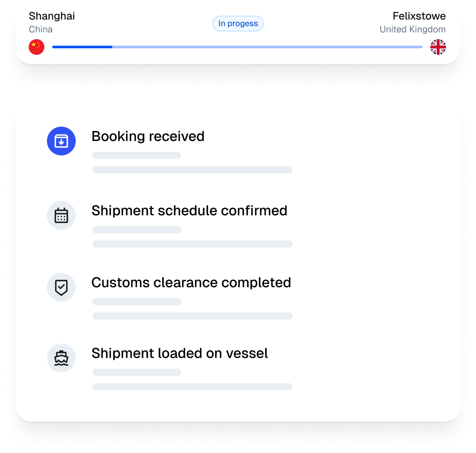Screen dimensions: 476x453
Task: Click the Shanghai origin label
Action: pos(52,16)
